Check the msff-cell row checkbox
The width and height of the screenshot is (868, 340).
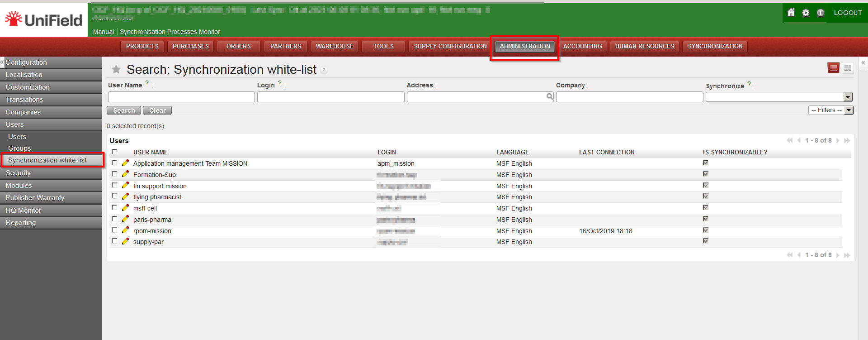point(114,207)
